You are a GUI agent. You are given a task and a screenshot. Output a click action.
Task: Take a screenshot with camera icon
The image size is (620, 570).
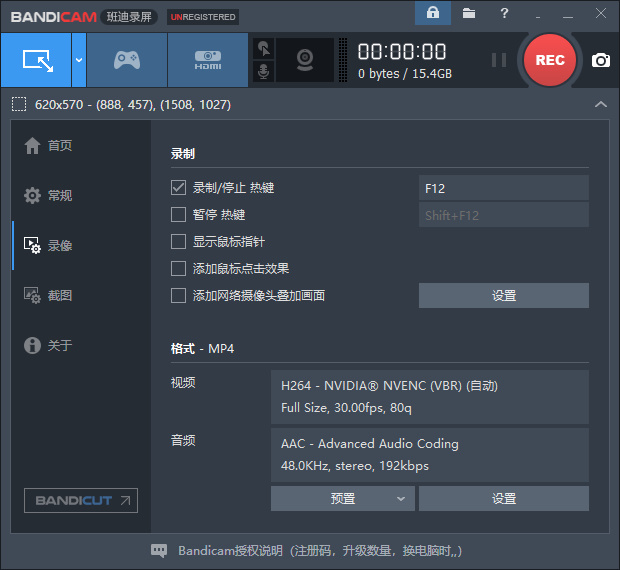pos(601,60)
